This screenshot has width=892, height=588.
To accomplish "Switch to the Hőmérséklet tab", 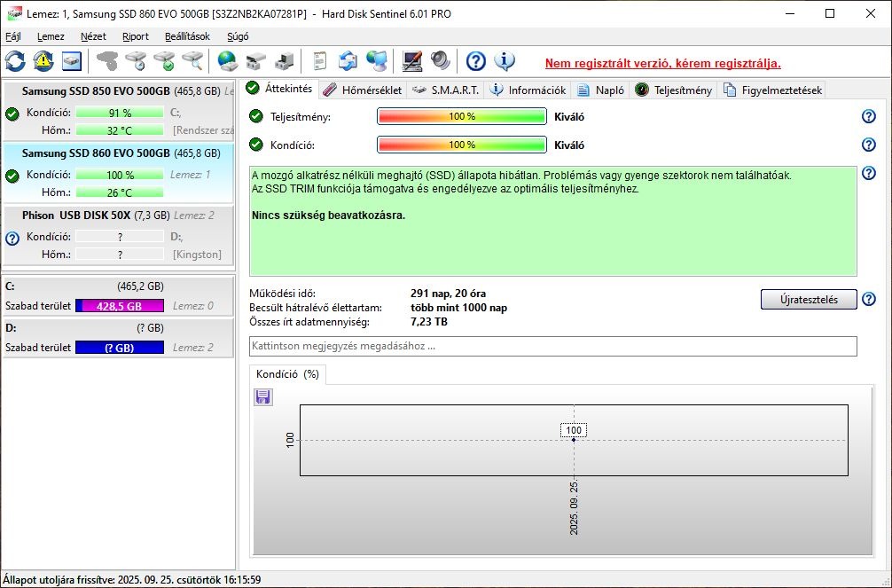I will [x=363, y=90].
